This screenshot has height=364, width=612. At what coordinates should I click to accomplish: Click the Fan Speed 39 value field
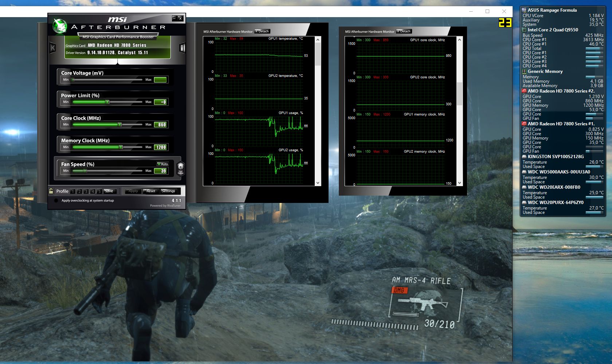(160, 171)
